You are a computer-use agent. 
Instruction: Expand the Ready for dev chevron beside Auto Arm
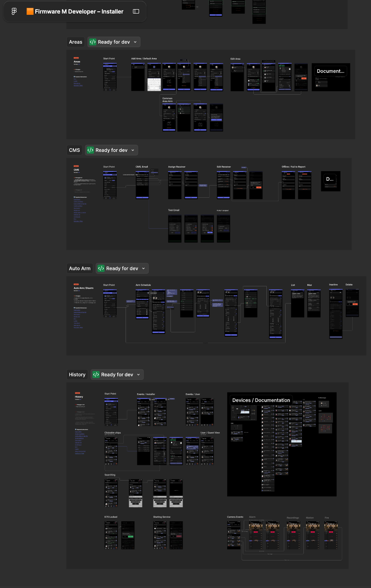pos(143,268)
